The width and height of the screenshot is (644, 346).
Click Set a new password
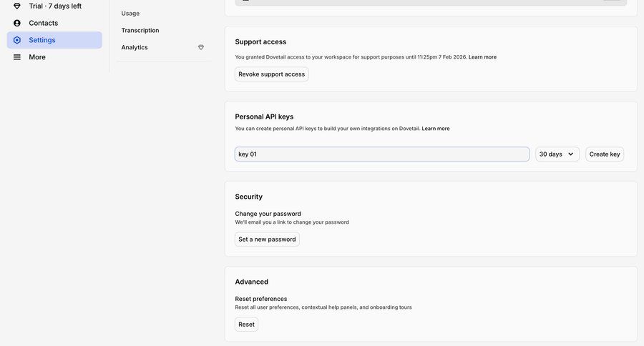(x=267, y=239)
